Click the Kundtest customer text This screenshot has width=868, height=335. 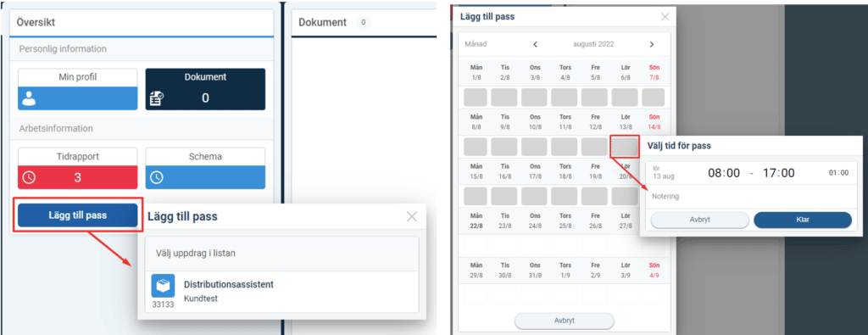pyautogui.click(x=201, y=299)
